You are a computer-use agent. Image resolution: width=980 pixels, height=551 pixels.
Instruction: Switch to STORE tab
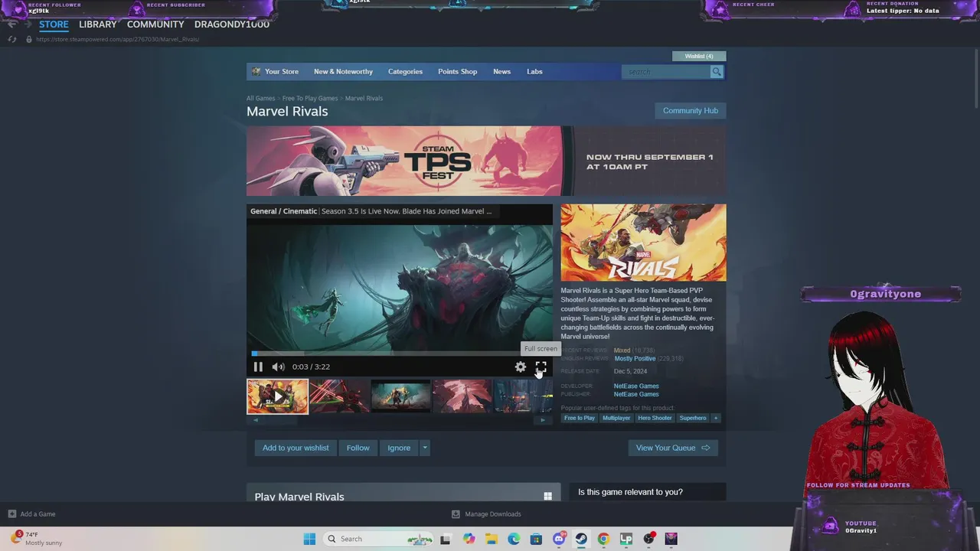point(54,24)
